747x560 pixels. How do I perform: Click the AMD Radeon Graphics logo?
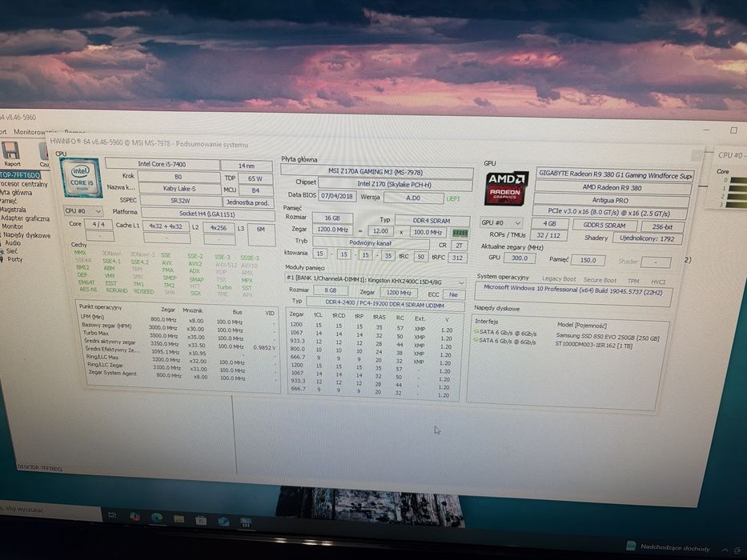click(507, 188)
